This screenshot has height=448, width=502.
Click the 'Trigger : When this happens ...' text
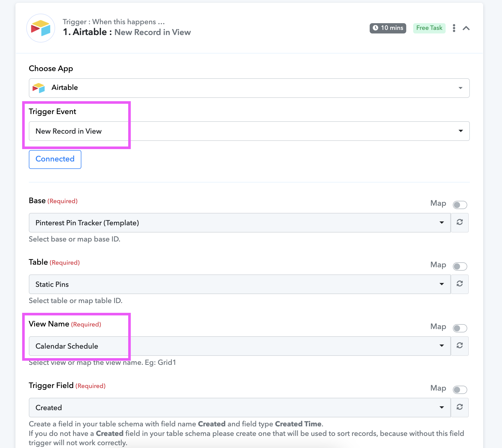point(114,22)
